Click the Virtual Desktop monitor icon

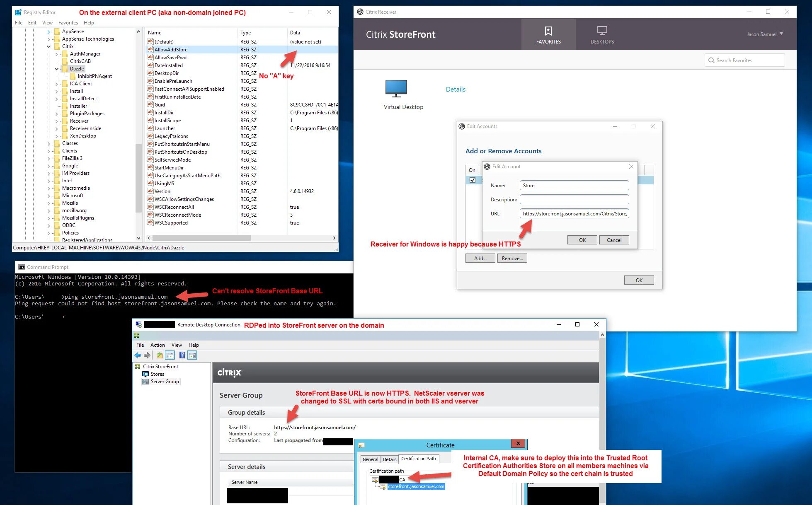pos(396,88)
